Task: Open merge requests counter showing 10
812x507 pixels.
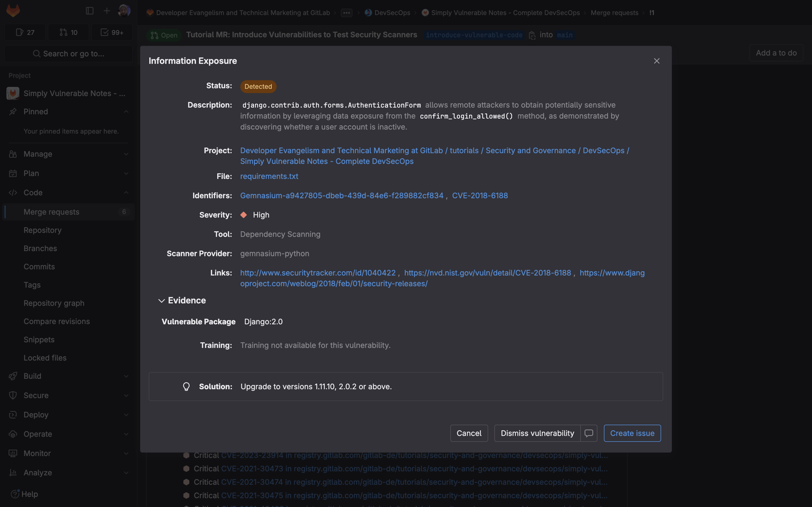Action: coord(68,32)
